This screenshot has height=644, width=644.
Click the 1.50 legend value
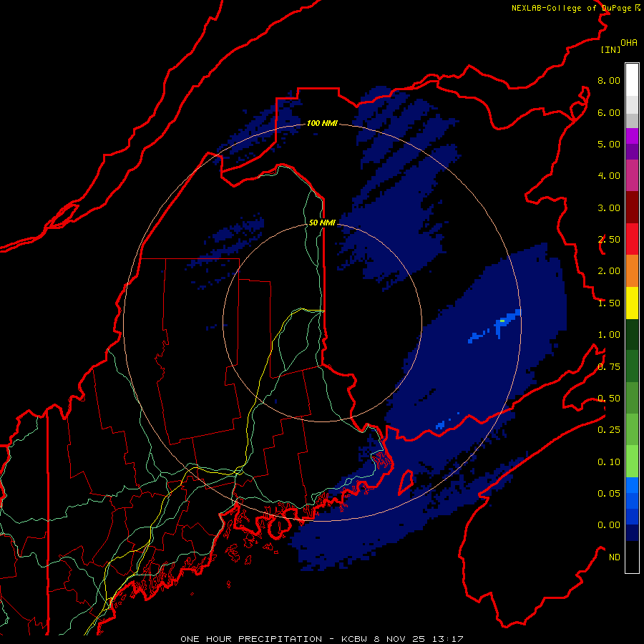[609, 303]
